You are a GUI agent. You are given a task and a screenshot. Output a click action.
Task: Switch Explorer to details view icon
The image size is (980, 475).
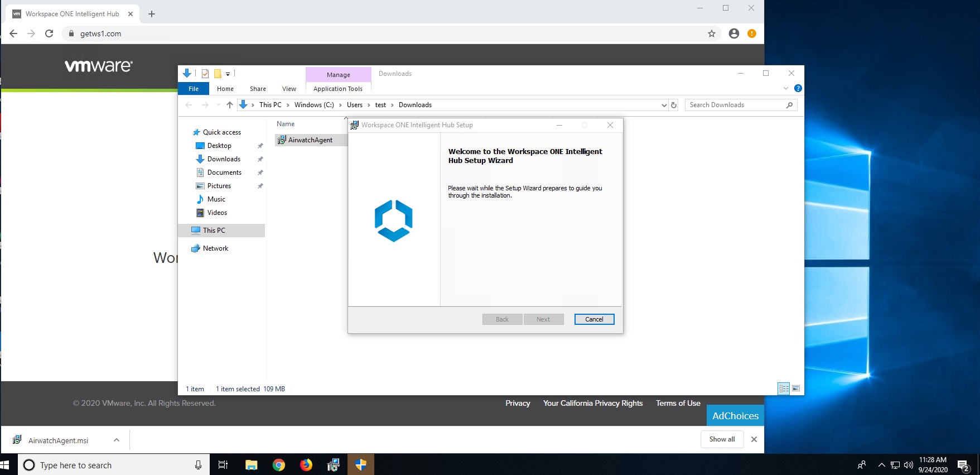[784, 388]
